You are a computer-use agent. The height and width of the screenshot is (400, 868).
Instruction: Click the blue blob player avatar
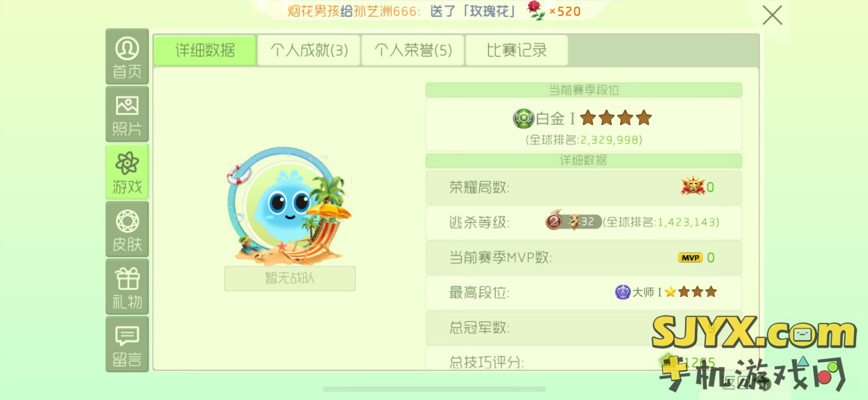tap(289, 206)
